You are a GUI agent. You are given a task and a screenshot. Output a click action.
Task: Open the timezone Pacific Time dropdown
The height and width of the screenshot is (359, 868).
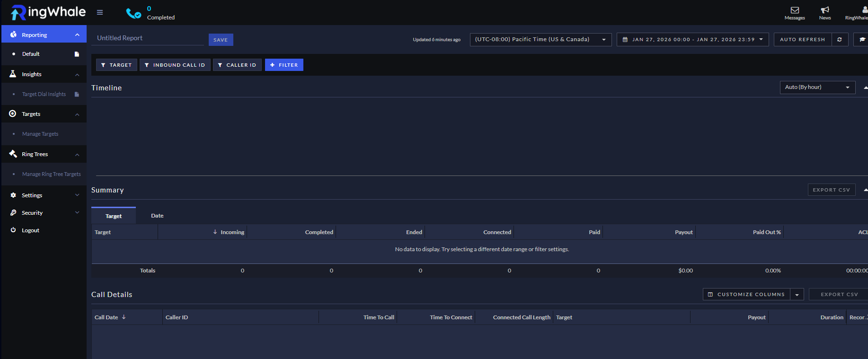[540, 40]
